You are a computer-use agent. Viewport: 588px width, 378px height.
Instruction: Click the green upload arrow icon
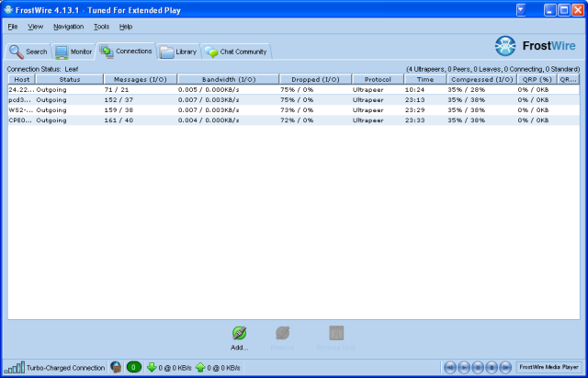point(200,367)
